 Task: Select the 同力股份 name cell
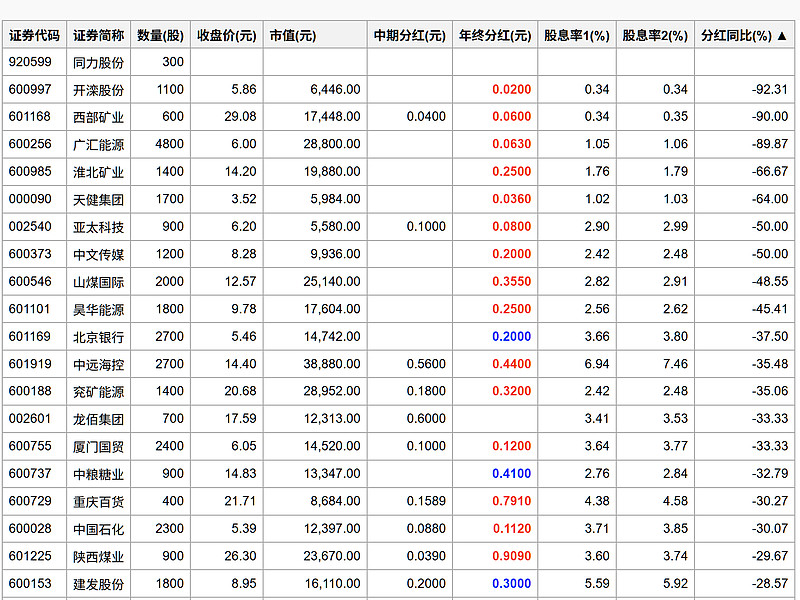coord(98,62)
